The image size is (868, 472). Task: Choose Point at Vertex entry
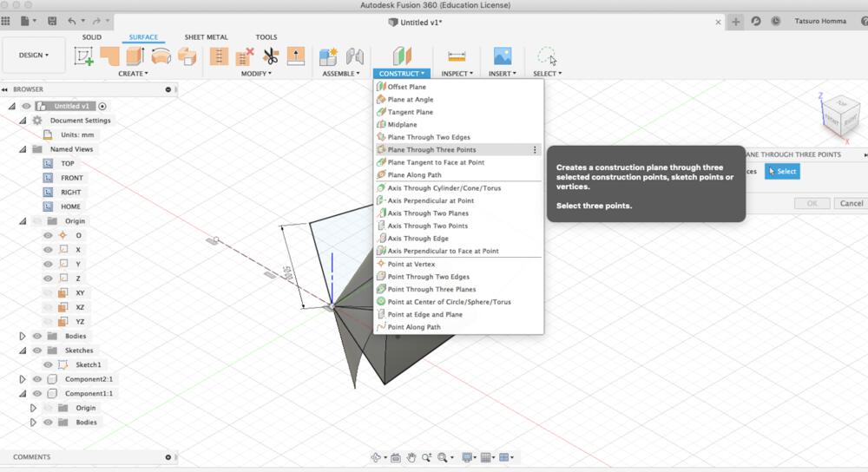pos(458,264)
